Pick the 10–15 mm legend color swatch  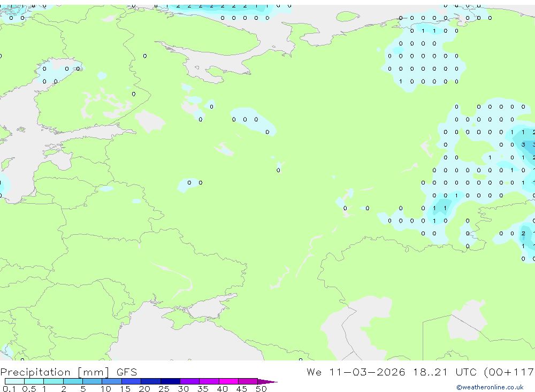[x=112, y=381]
